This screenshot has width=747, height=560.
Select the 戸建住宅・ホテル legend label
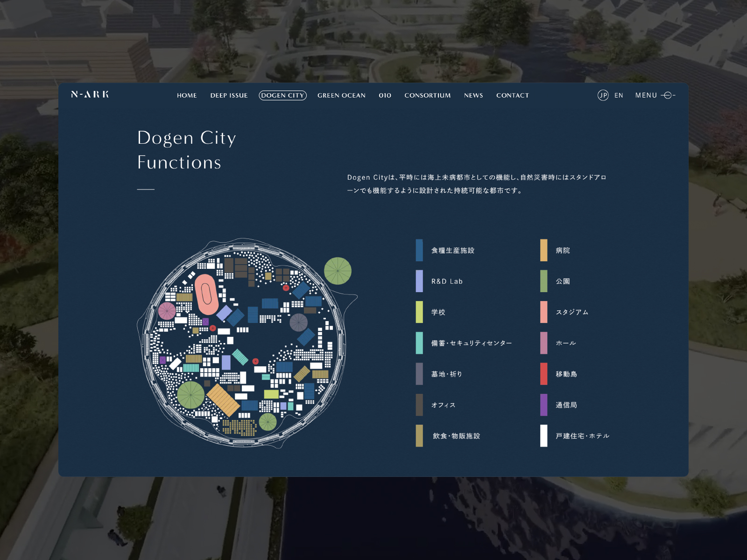point(582,436)
